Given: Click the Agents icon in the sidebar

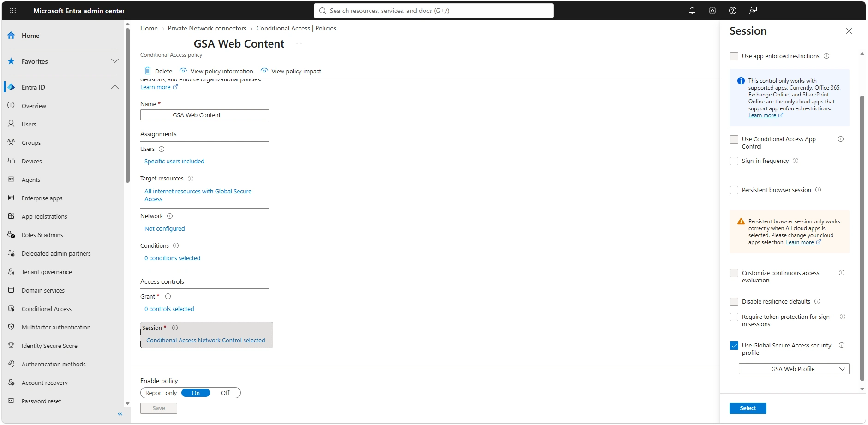Looking at the screenshot, I should tap(12, 180).
